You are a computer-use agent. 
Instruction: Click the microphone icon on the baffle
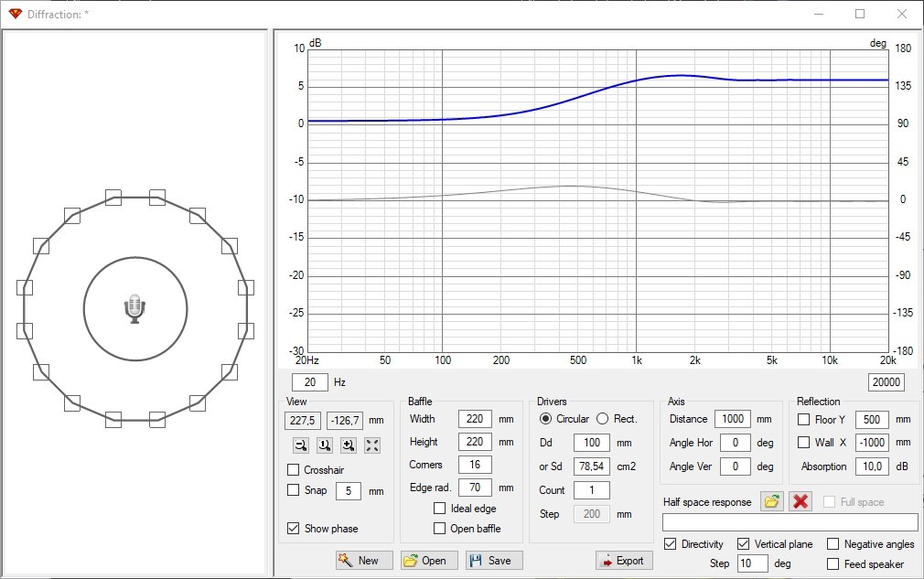click(x=135, y=308)
